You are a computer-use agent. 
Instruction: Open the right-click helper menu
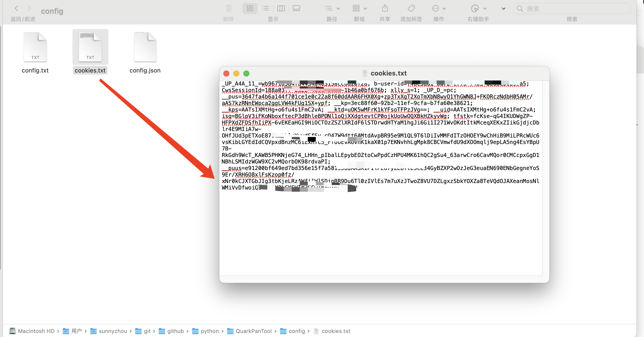[478, 8]
